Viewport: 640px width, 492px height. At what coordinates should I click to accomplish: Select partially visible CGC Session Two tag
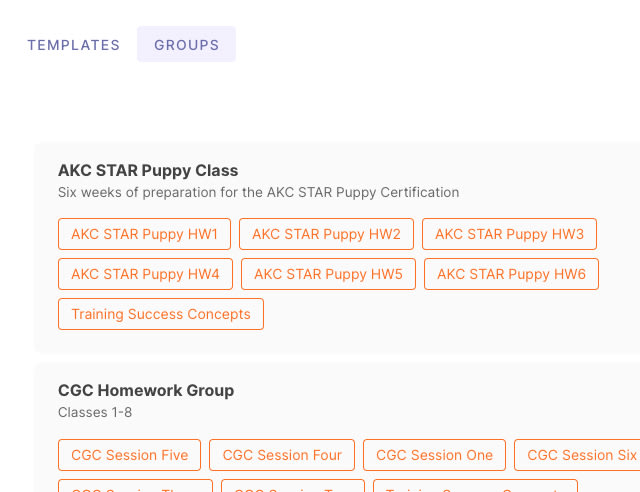click(293, 486)
